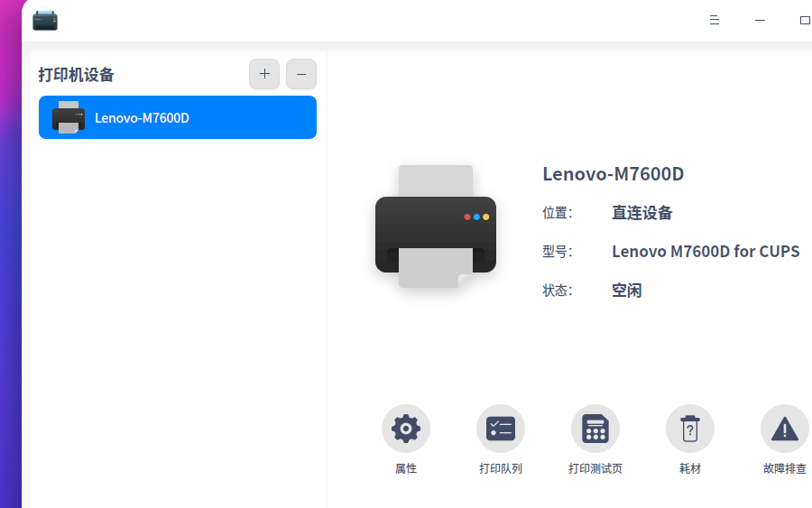The width and height of the screenshot is (812, 508).
Task: Click the status value 空闲
Action: point(627,291)
